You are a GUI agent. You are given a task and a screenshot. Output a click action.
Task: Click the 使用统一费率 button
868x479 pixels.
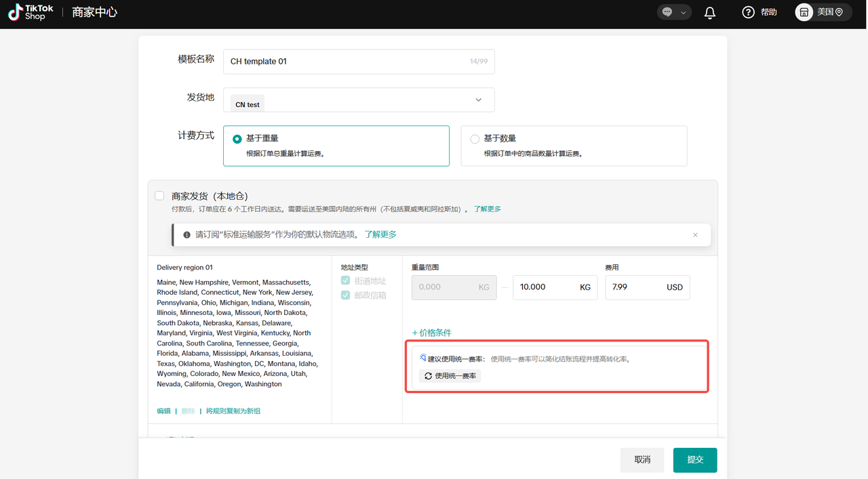(x=450, y=375)
